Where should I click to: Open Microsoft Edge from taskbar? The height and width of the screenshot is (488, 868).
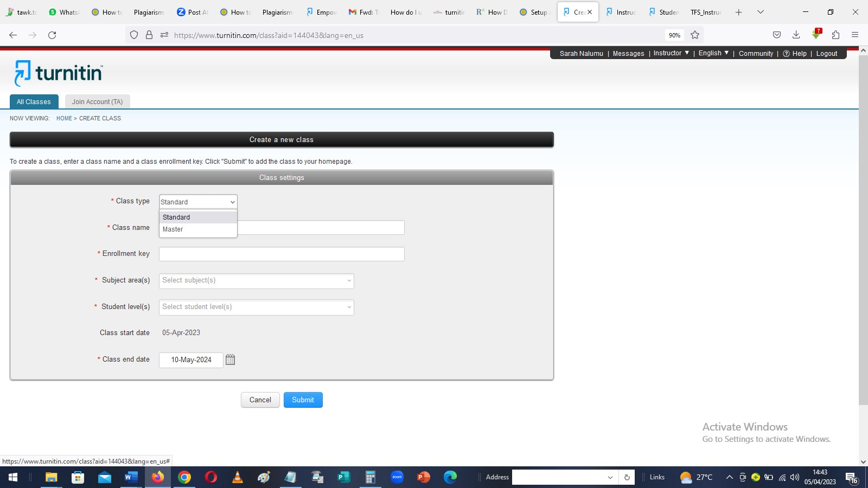(450, 477)
